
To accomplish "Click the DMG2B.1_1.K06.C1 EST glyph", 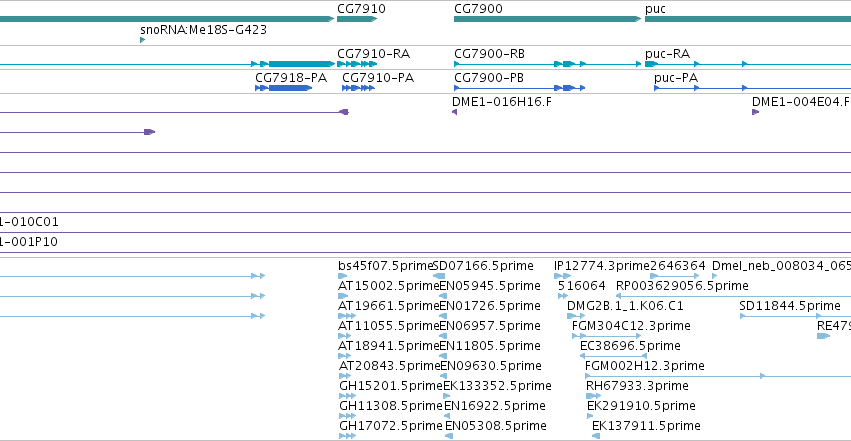I will click(576, 316).
